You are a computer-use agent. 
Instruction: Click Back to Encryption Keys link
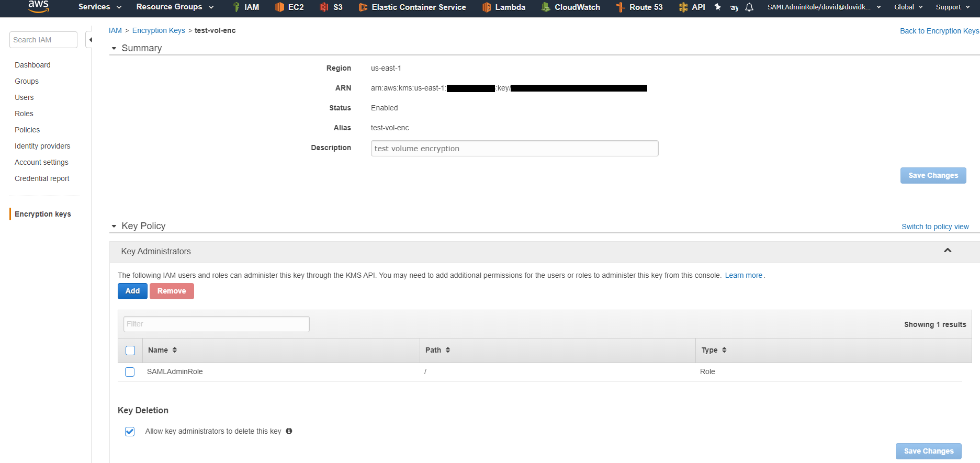point(939,31)
